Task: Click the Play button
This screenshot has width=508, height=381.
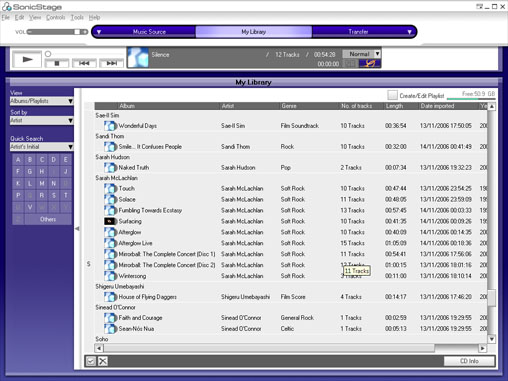Action: (27, 59)
